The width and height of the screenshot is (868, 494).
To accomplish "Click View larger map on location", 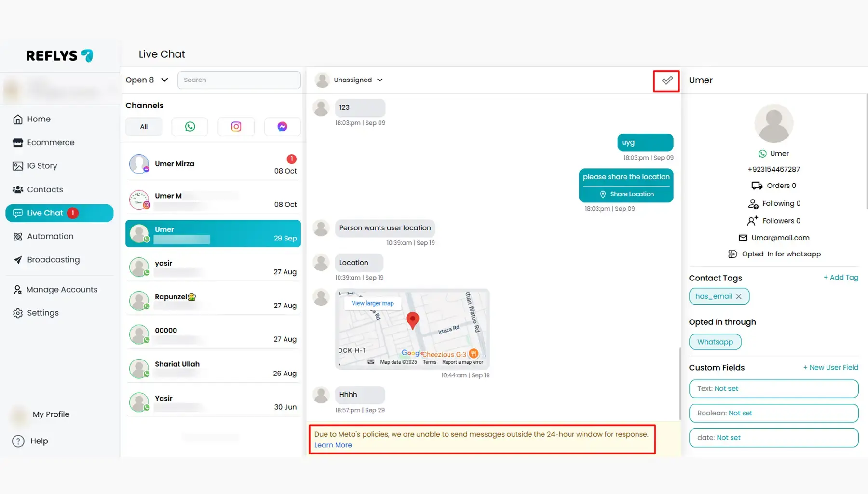I will pos(372,303).
